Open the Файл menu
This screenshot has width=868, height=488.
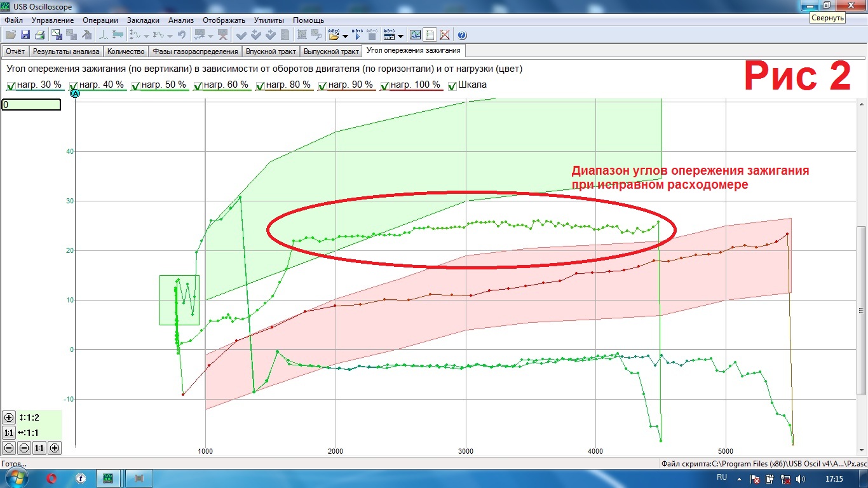pos(13,20)
